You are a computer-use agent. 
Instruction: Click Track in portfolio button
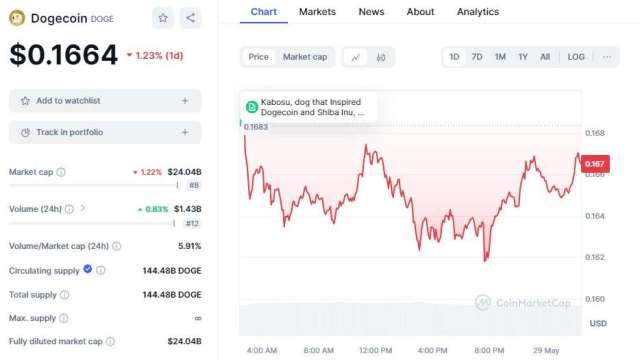tap(105, 132)
